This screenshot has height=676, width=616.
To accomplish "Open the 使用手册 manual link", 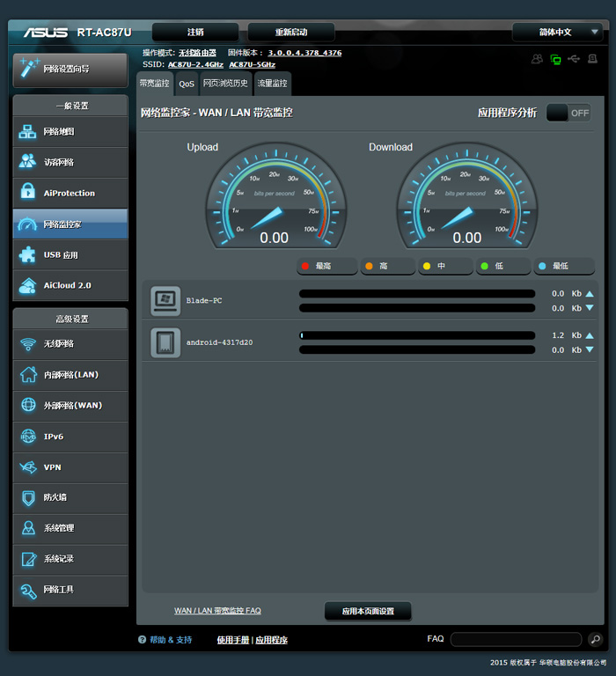I will pyautogui.click(x=233, y=640).
